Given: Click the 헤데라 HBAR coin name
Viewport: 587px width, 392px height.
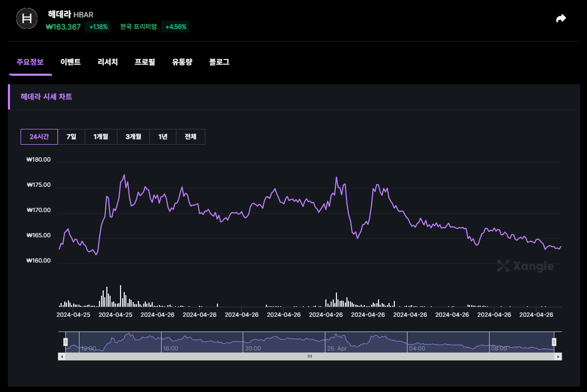Looking at the screenshot, I should pyautogui.click(x=71, y=14).
